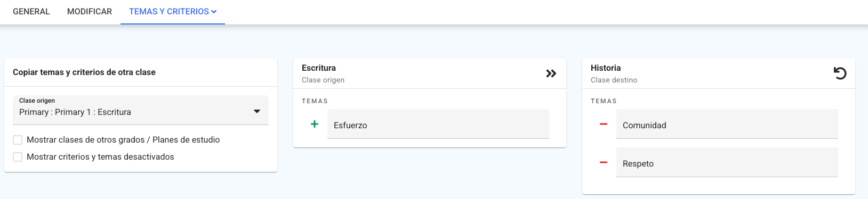Click the Comunidad theme field
The image size is (868, 199).
tap(727, 124)
